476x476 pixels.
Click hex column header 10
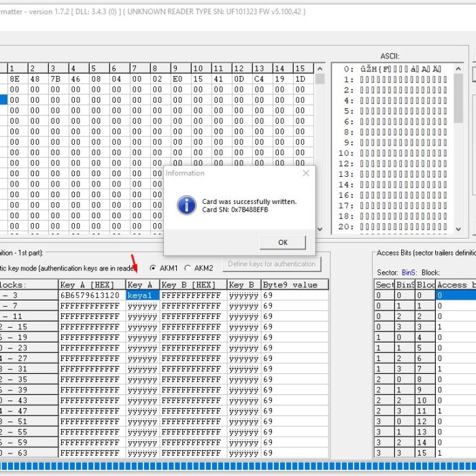pos(201,68)
